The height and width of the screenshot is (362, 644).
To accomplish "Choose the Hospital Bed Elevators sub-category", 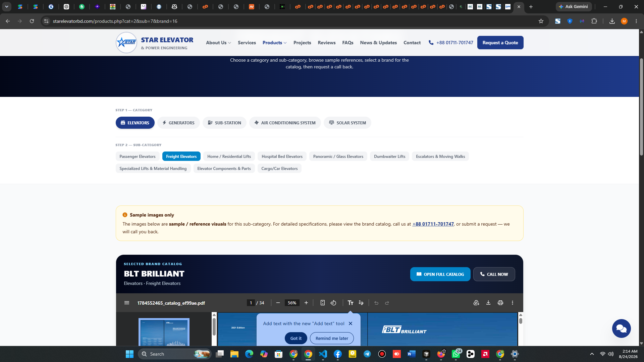I will (x=282, y=157).
